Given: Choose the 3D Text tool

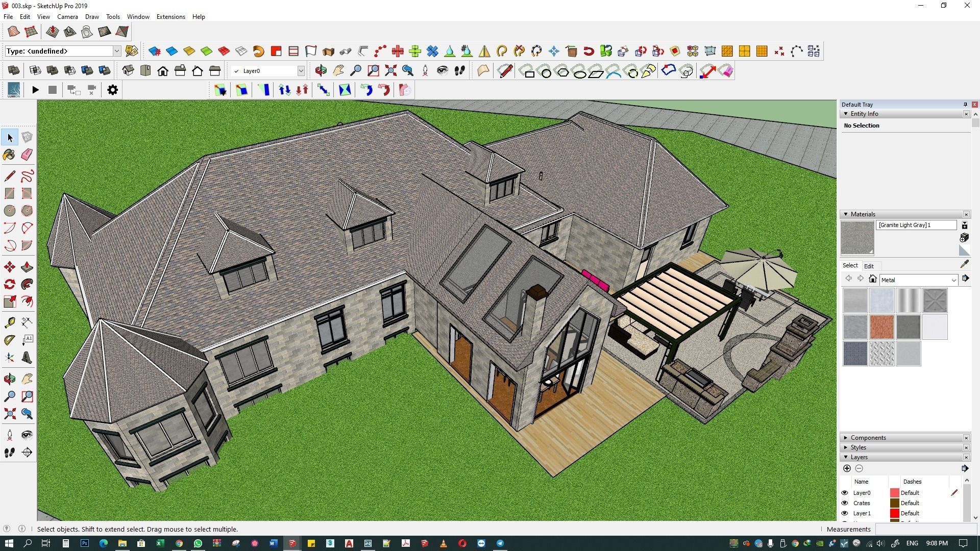Looking at the screenshot, I should [27, 358].
